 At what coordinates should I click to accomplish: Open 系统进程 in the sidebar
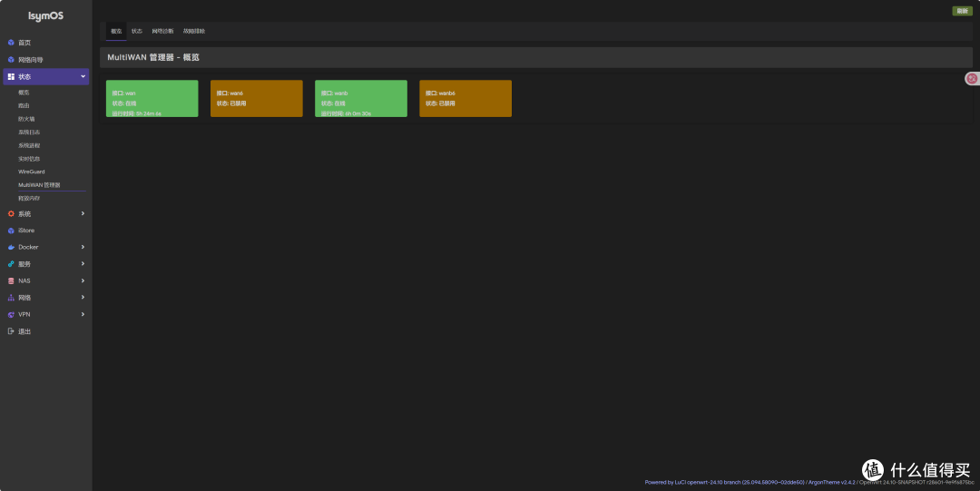click(x=29, y=145)
